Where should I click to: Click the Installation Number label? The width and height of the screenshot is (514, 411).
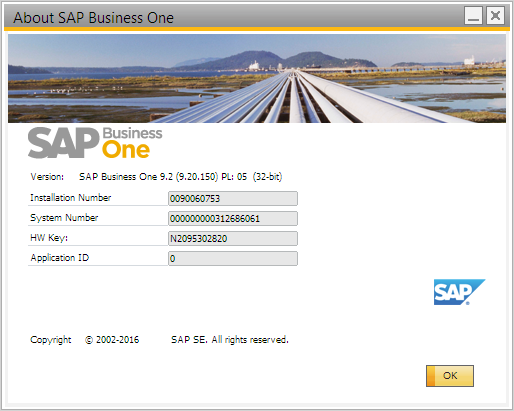(x=71, y=198)
